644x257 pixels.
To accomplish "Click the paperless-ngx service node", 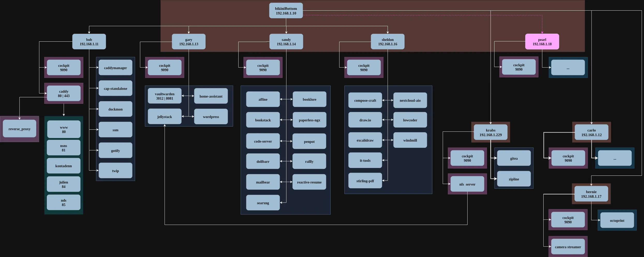I will pyautogui.click(x=309, y=120).
